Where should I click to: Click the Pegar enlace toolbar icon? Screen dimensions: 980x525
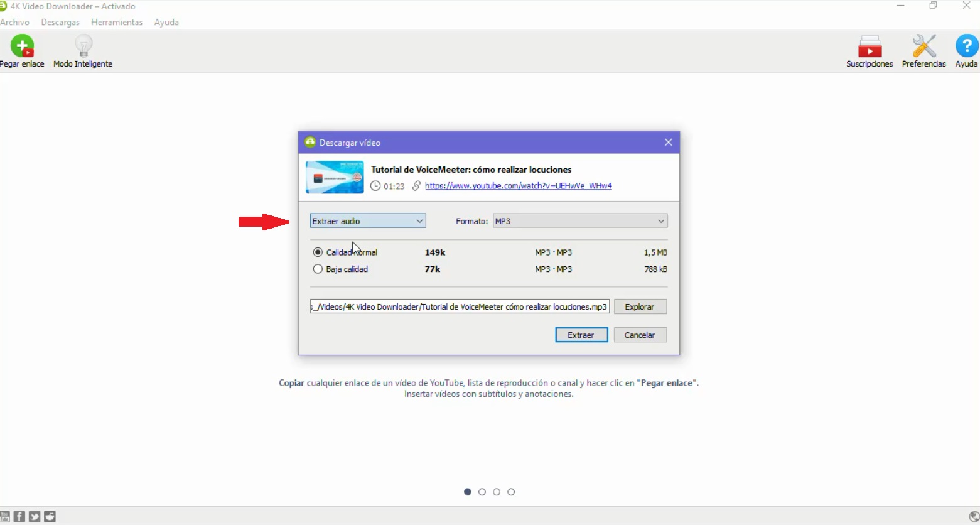(22, 46)
